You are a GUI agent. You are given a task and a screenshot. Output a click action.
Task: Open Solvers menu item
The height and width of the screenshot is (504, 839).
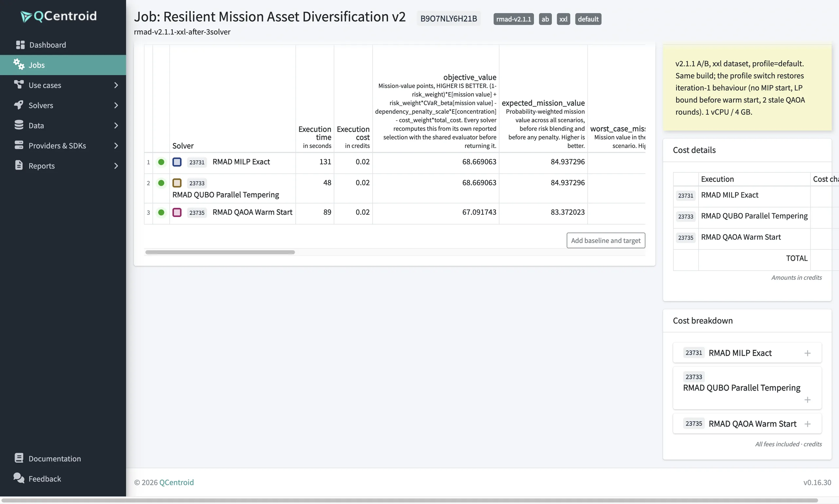point(63,105)
